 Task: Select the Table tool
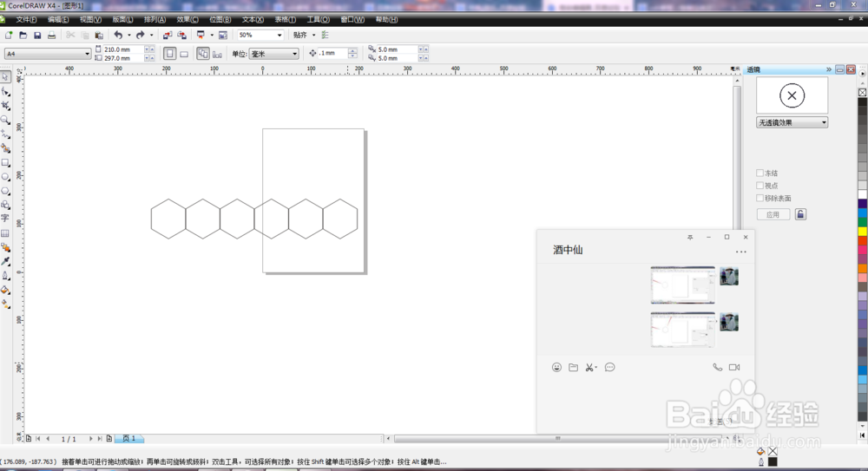[x=5, y=233]
